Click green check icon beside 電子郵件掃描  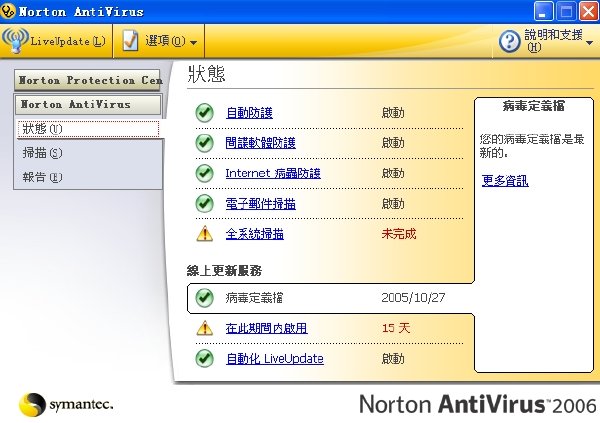[x=205, y=203]
